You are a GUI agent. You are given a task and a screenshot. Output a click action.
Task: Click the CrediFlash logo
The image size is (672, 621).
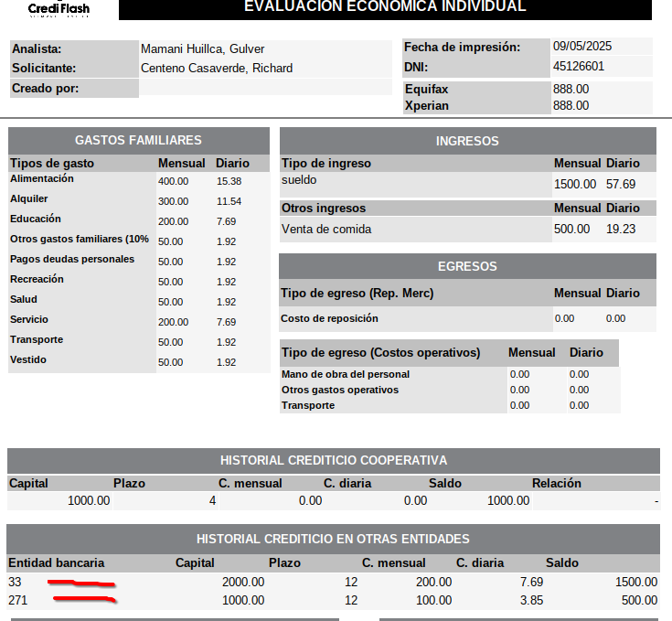59,9
